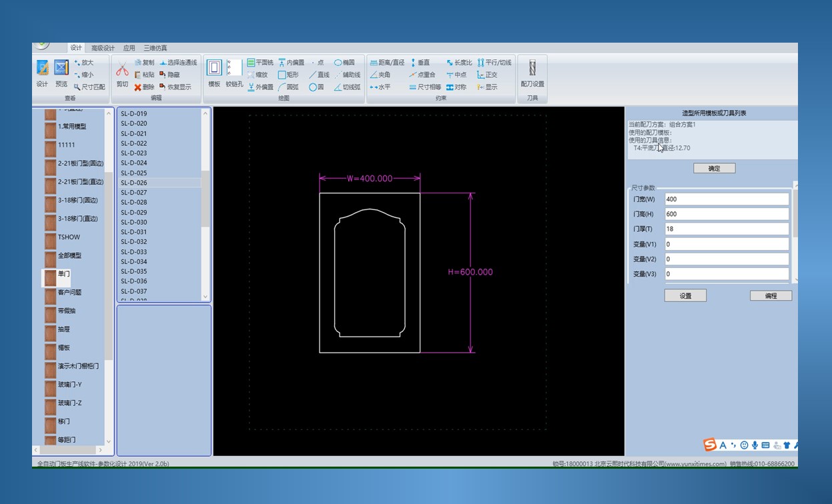The width and height of the screenshot is (832, 504).
Task: Select the 玻璃门-Y category in list
Action: pos(69,385)
